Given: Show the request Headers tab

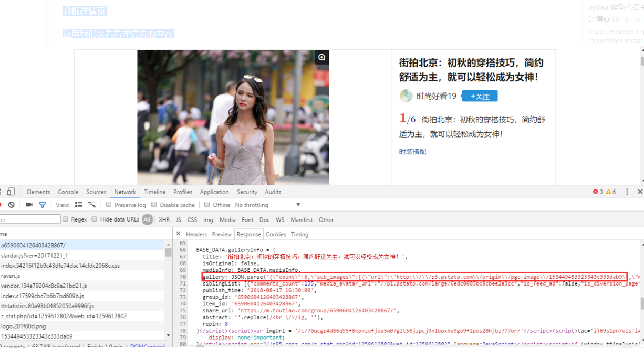Looking at the screenshot, I should [196, 234].
